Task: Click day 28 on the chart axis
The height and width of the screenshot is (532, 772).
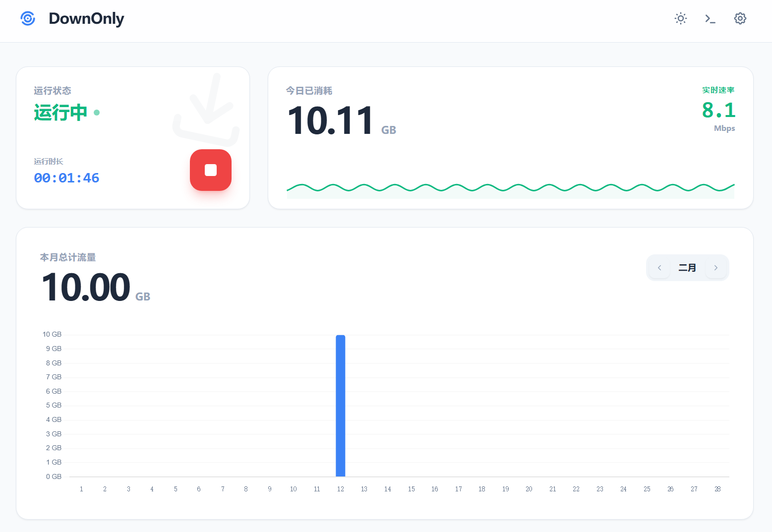Action: point(717,489)
